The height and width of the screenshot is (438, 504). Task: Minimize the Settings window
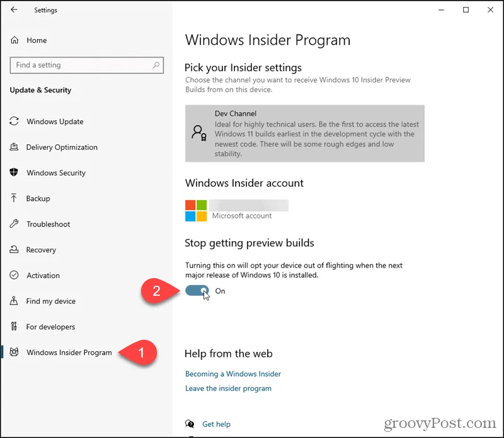442,10
